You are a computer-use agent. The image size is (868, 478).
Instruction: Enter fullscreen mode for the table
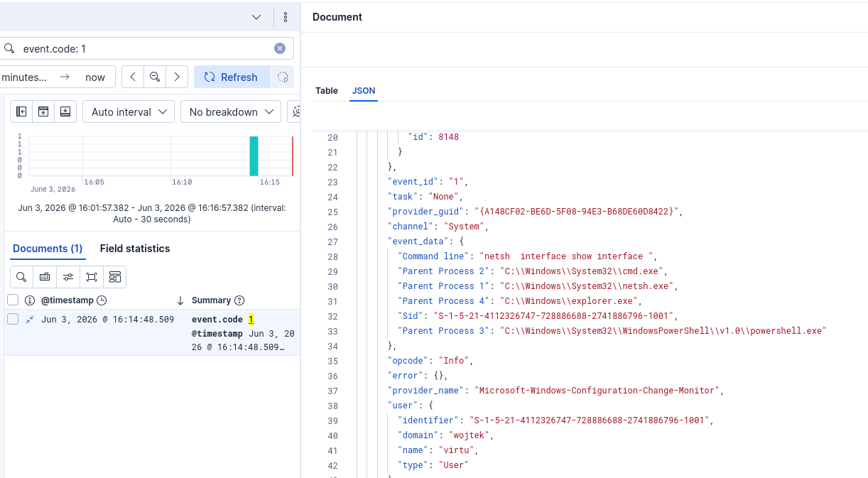click(x=92, y=277)
